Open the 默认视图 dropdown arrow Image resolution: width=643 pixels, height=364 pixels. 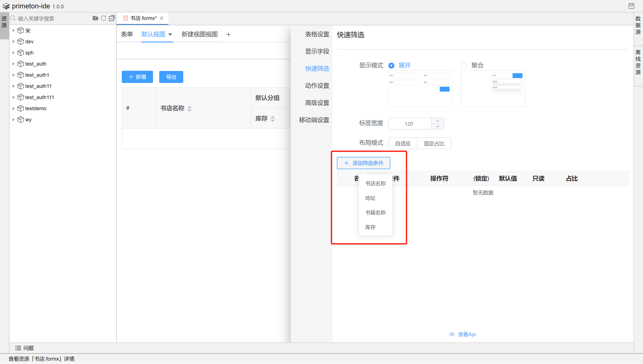[170, 35]
